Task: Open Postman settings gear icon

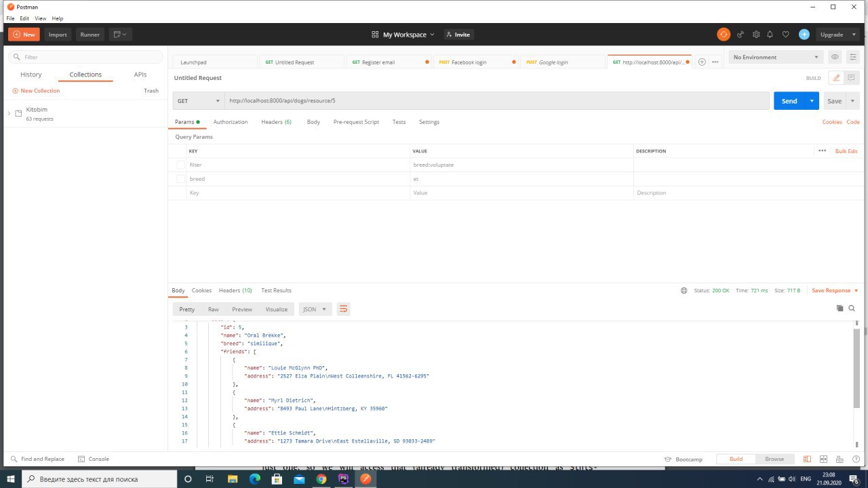Action: coord(756,35)
